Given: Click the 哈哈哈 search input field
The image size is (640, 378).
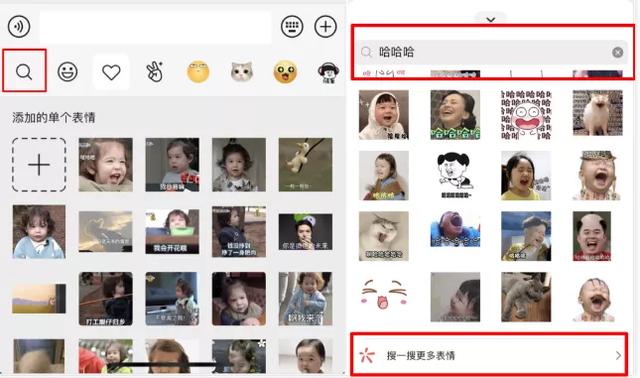Looking at the screenshot, I should pyautogui.click(x=491, y=52).
